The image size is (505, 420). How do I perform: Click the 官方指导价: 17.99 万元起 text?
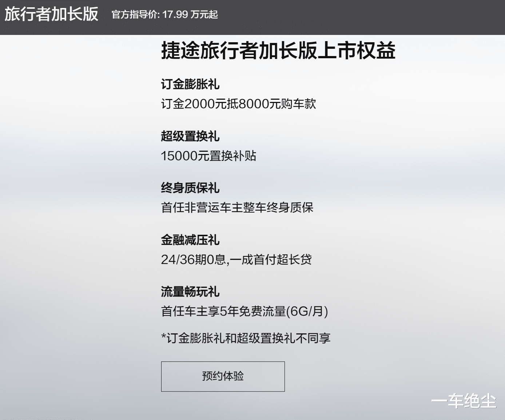pyautogui.click(x=165, y=15)
